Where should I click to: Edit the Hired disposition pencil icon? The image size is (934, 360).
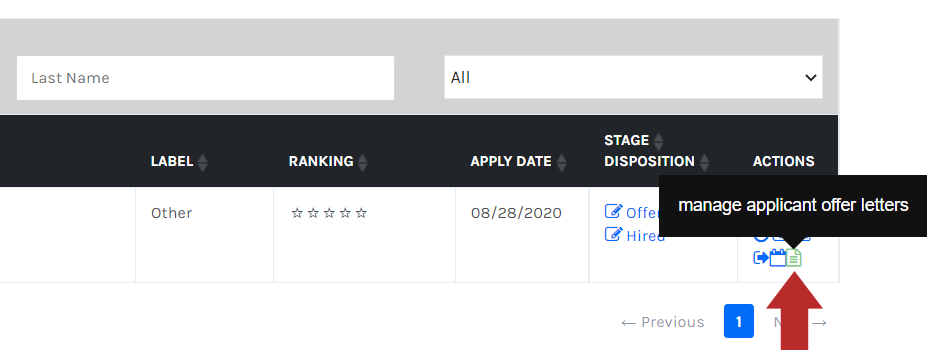coord(614,234)
